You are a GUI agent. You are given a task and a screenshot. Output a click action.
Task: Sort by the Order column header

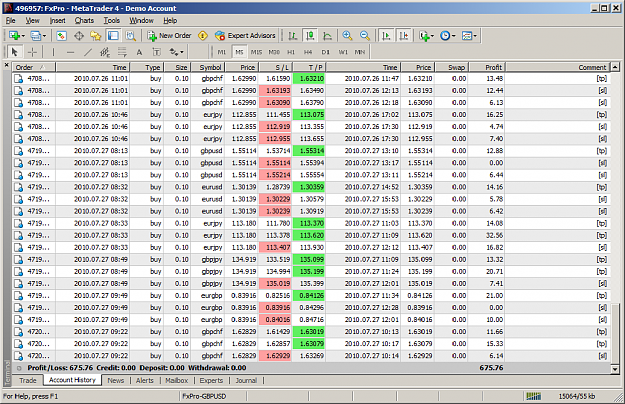click(x=33, y=67)
